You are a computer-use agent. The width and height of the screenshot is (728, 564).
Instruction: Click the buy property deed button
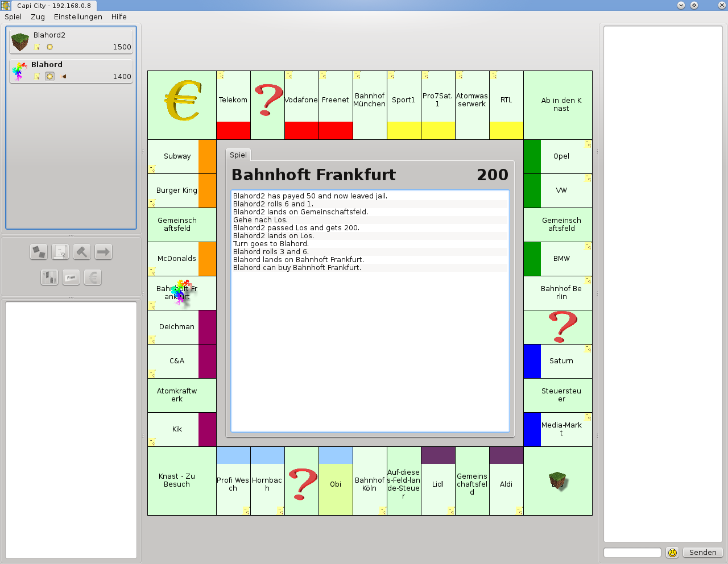(60, 251)
